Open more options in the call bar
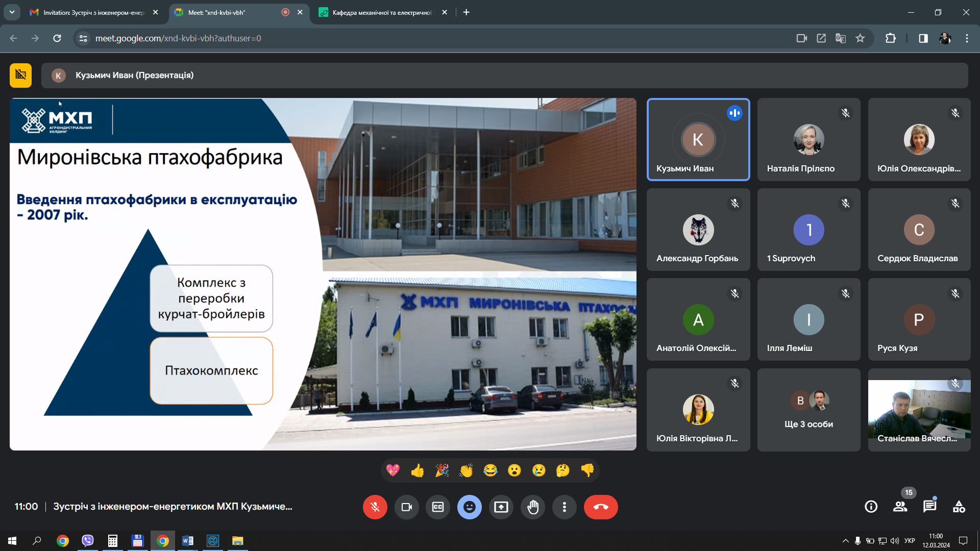980x551 pixels. coord(565,507)
